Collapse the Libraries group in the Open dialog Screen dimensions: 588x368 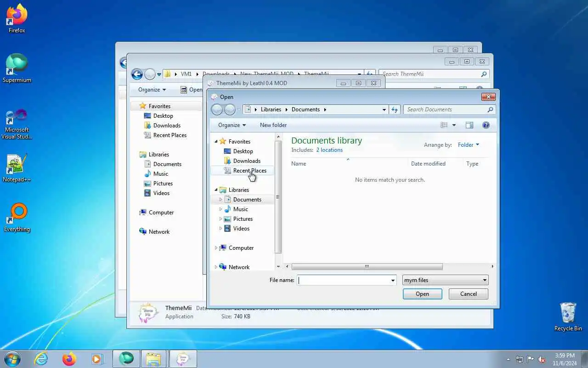[x=216, y=190]
